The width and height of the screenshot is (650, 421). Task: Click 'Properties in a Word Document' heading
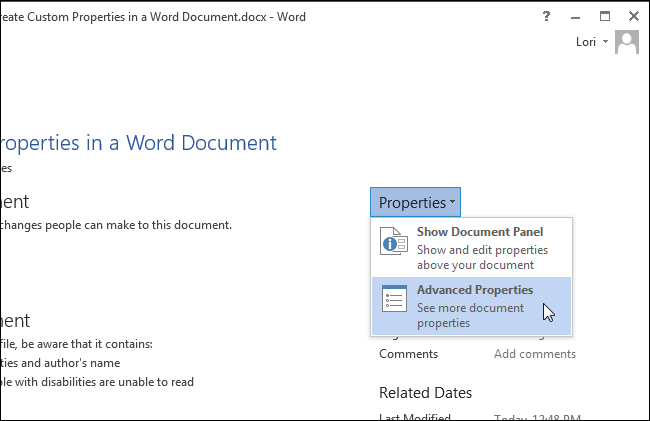click(x=138, y=143)
